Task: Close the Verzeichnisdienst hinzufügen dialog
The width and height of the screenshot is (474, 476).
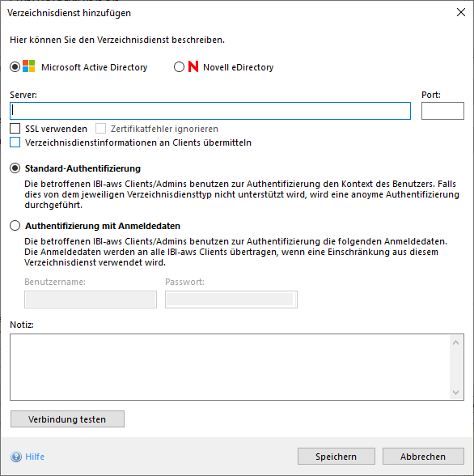Action: [461, 12]
